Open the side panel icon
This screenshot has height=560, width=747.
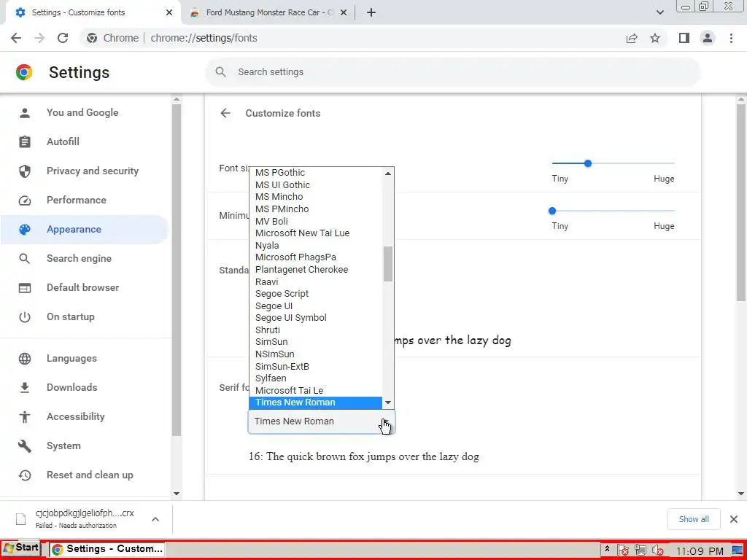pyautogui.click(x=684, y=38)
